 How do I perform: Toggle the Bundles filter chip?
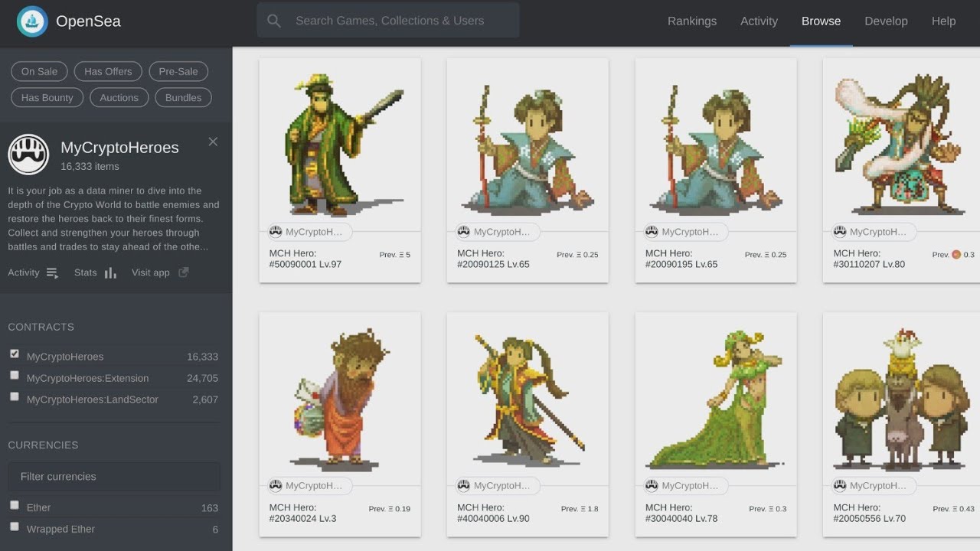pos(183,97)
